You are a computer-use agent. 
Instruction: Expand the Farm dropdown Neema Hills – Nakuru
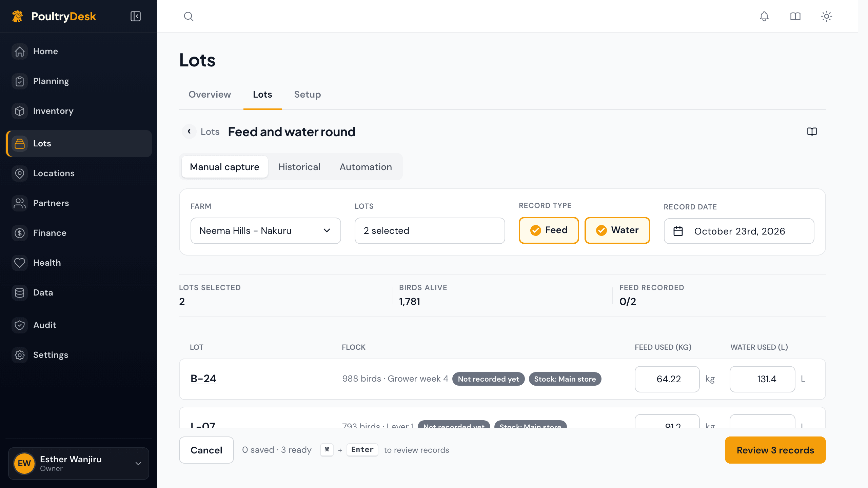[x=265, y=231]
